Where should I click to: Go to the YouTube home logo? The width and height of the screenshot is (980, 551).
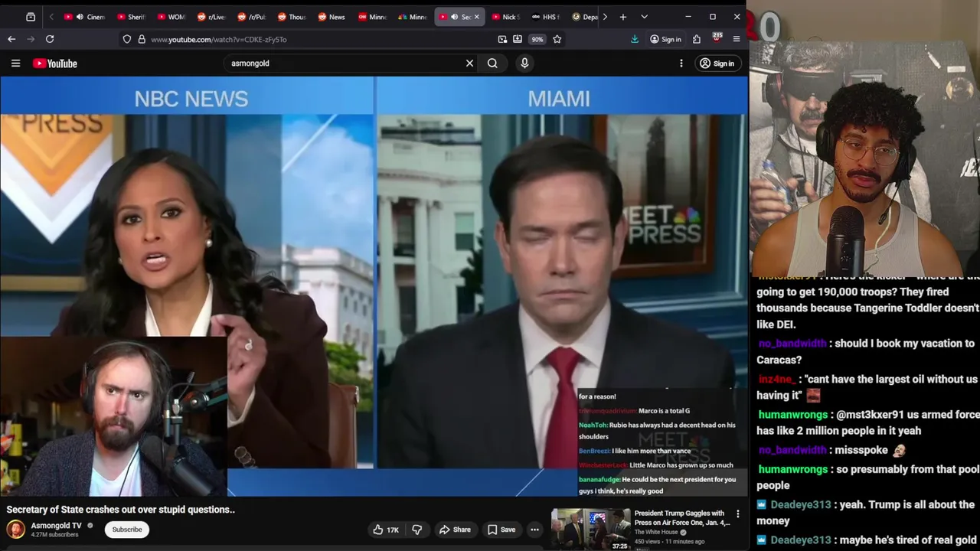pos(55,64)
